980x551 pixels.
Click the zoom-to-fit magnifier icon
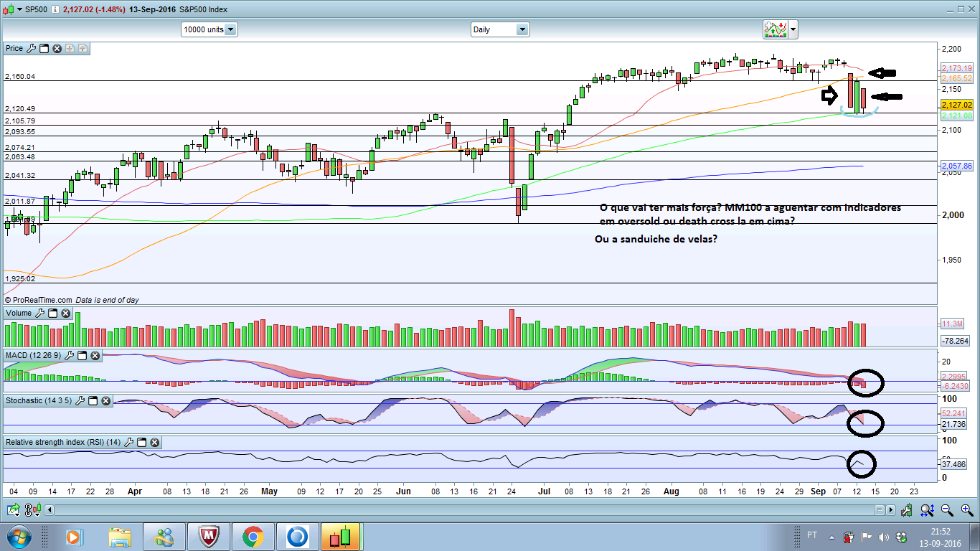click(x=927, y=510)
